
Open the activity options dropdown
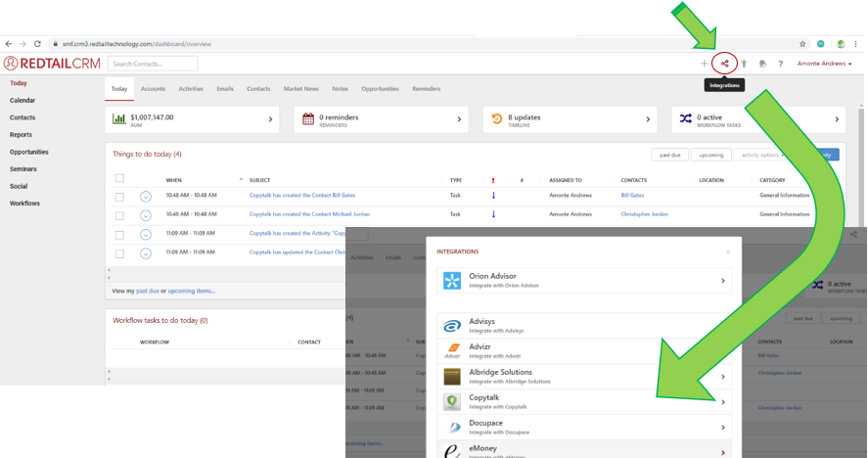pos(763,155)
